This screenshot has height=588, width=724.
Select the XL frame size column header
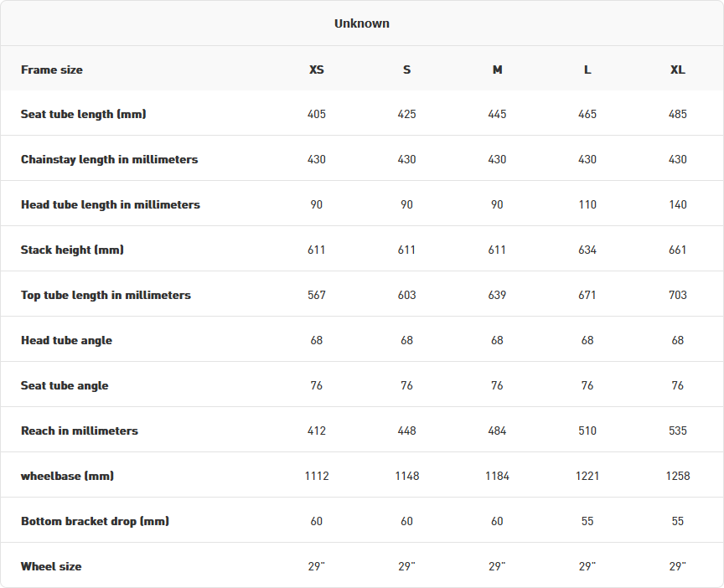click(678, 70)
